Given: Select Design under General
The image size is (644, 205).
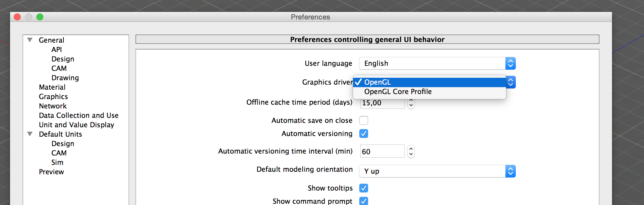Looking at the screenshot, I should (x=63, y=59).
